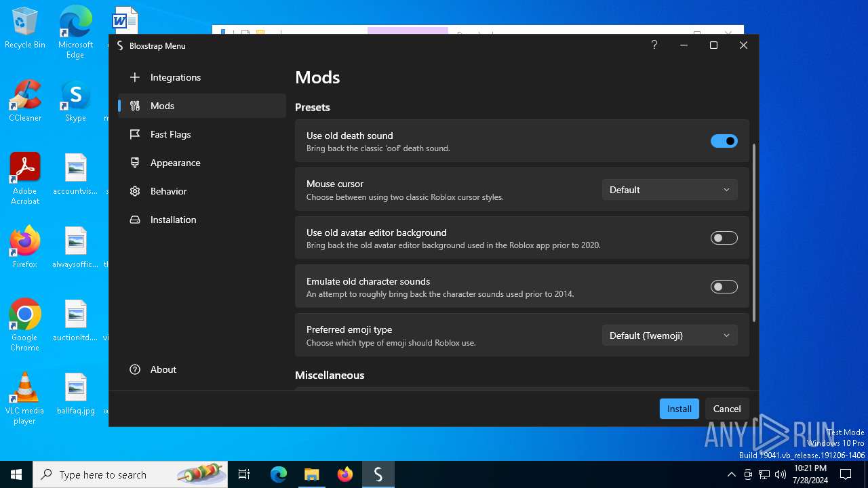
Task: Switch to the Installation page
Action: coord(202,220)
